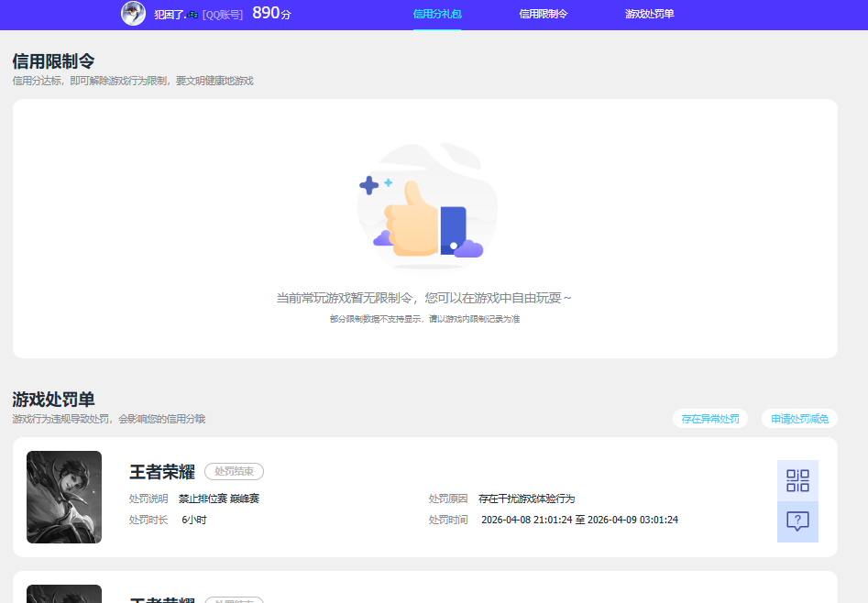868x603 pixels.
Task: Click 存在异常处罚 button
Action: (710, 419)
